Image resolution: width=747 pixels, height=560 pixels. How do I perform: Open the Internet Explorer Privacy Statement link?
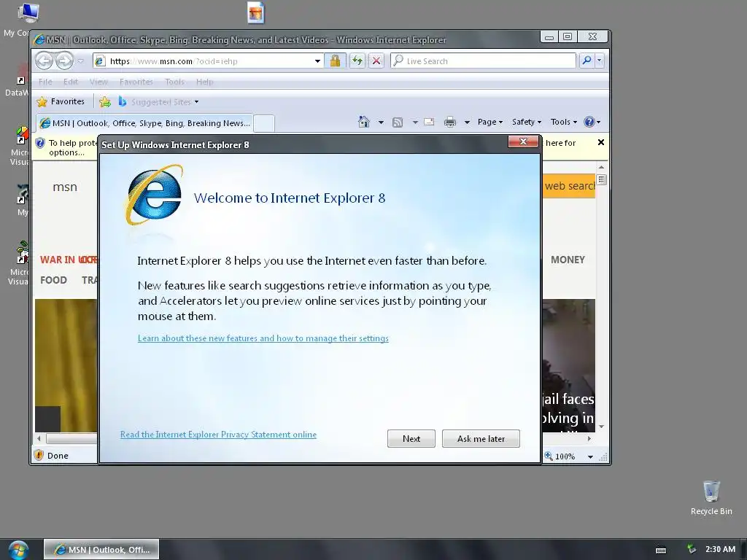(x=218, y=435)
